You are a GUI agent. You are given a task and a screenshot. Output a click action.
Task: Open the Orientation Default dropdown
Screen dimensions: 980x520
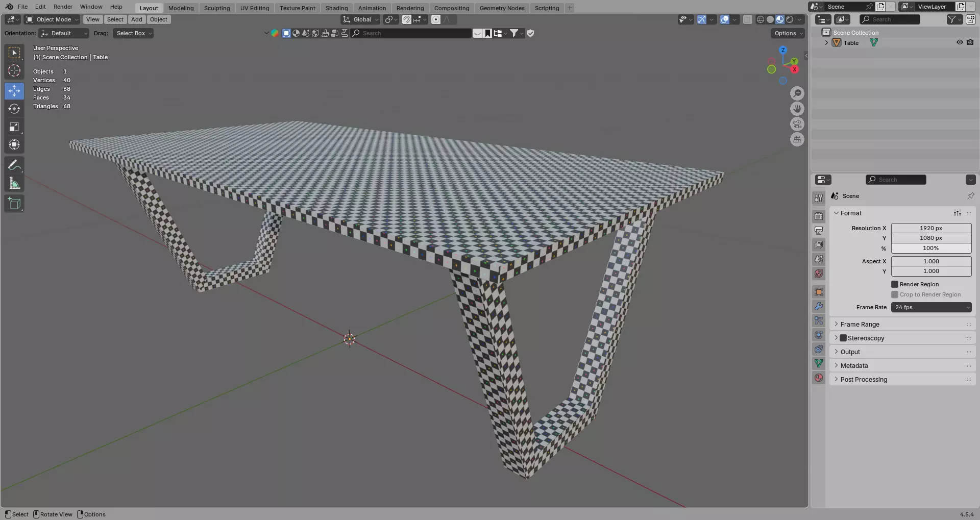64,33
